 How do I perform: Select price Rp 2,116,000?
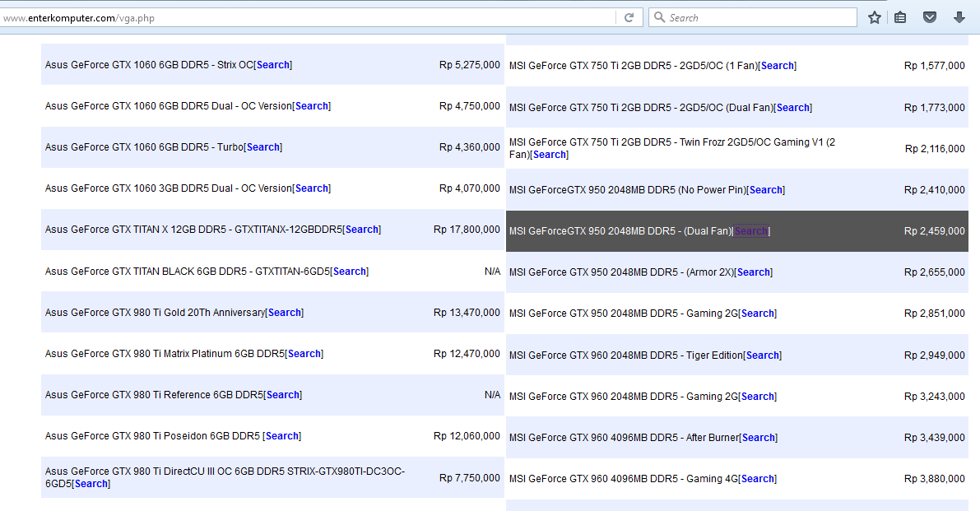coord(935,149)
